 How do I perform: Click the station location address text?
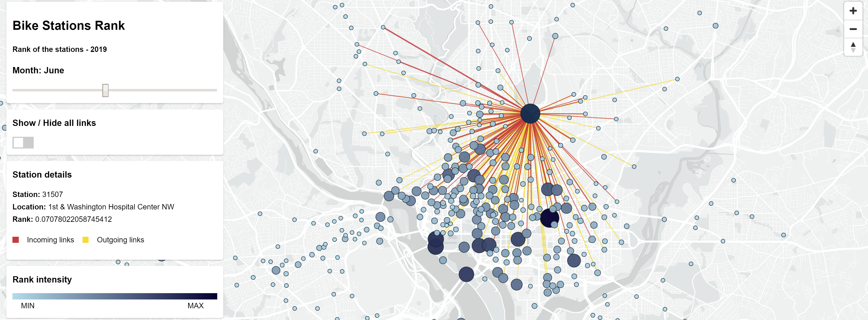pos(111,207)
